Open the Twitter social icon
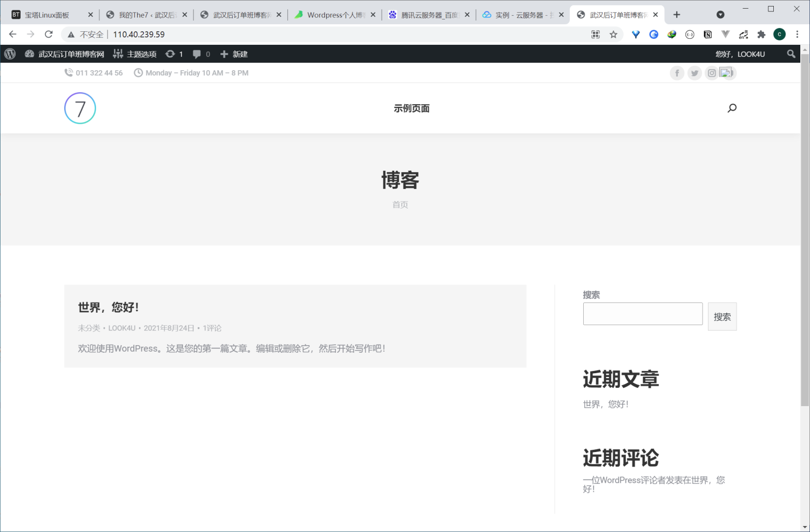The height and width of the screenshot is (532, 810). point(694,72)
